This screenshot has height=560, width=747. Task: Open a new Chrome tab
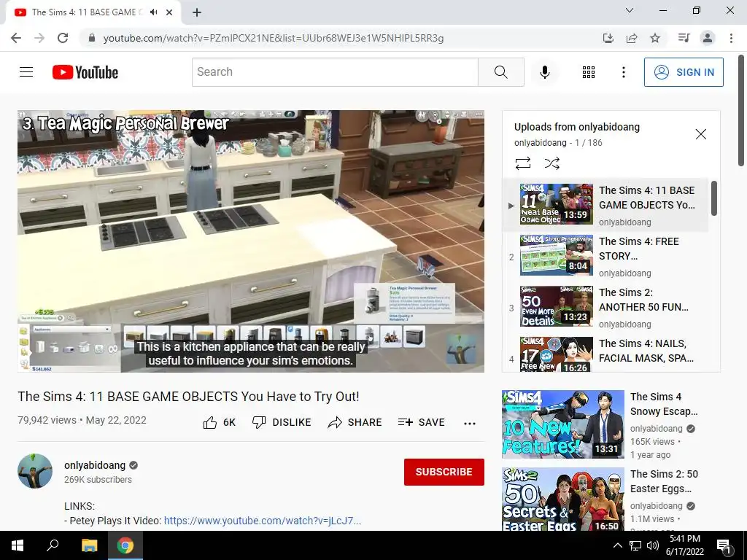pyautogui.click(x=197, y=12)
